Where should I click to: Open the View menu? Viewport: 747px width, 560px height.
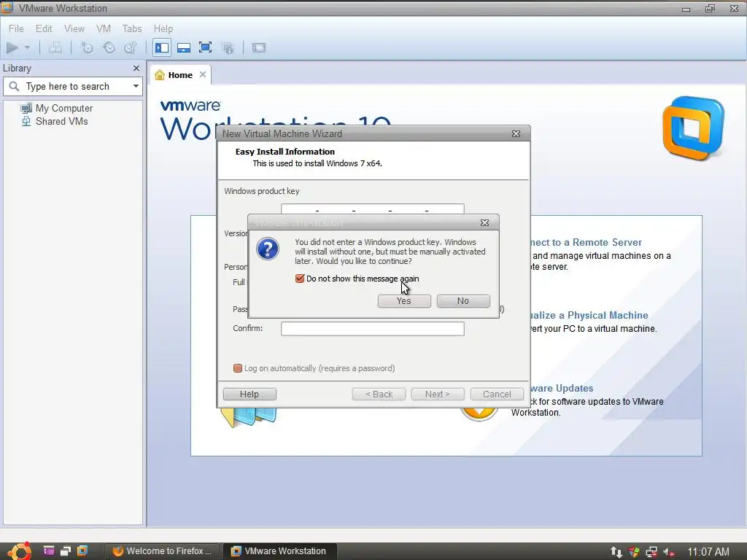click(74, 28)
